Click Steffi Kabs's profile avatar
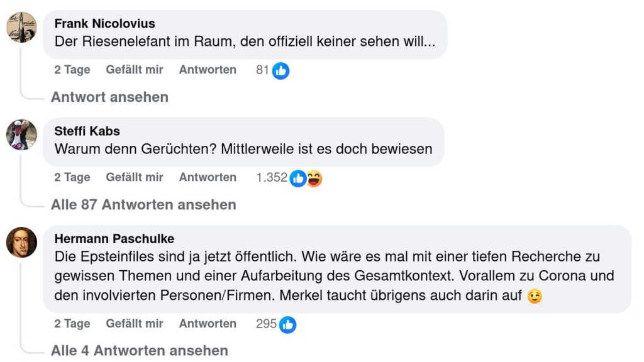Screen dimensions: 644x362 pyautogui.click(x=21, y=134)
